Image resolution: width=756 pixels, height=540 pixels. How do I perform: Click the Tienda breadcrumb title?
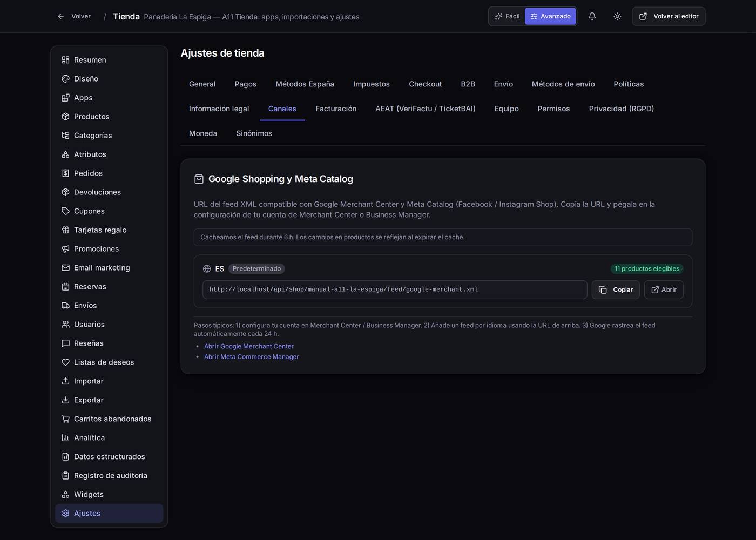point(126,17)
